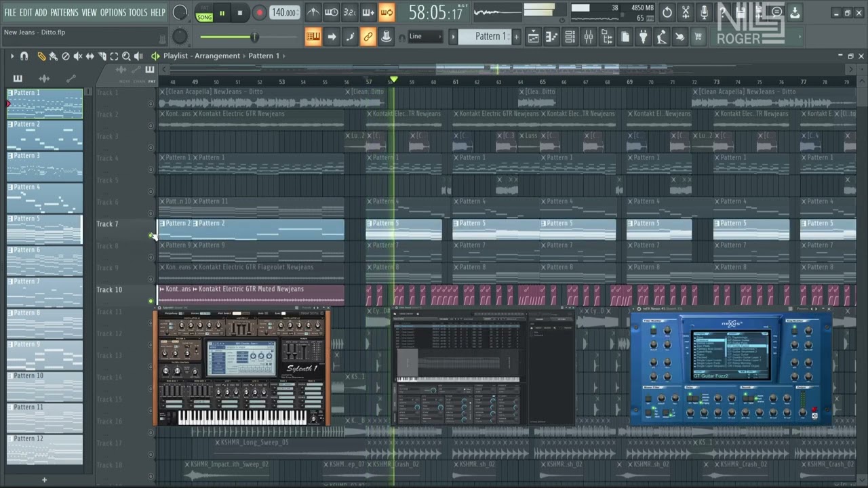Image resolution: width=868 pixels, height=488 pixels.
Task: Toggle the 3.2.1 countdown before recording
Action: click(350, 12)
